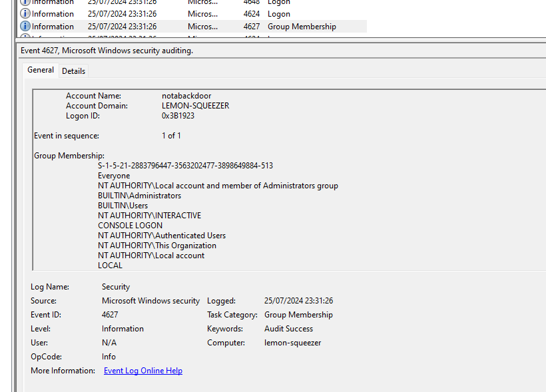546x392 pixels.
Task: Click the Logged timestamp in the properties area
Action: tap(298, 301)
